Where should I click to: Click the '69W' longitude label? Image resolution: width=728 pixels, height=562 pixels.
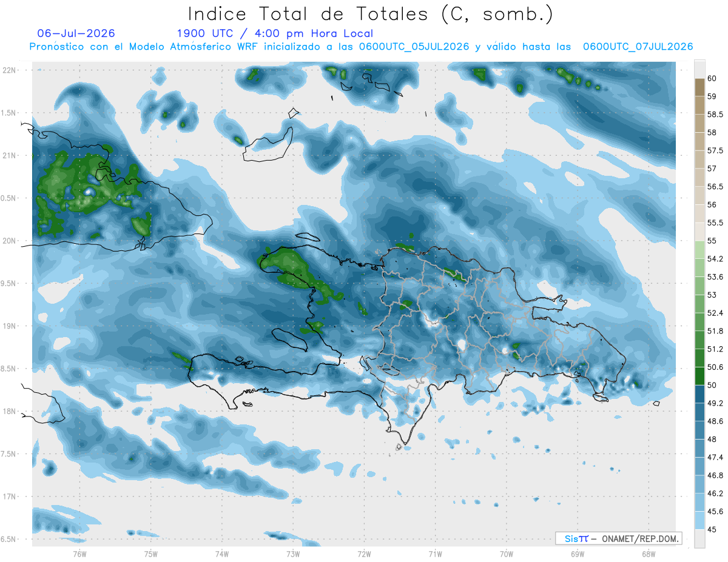click(577, 554)
